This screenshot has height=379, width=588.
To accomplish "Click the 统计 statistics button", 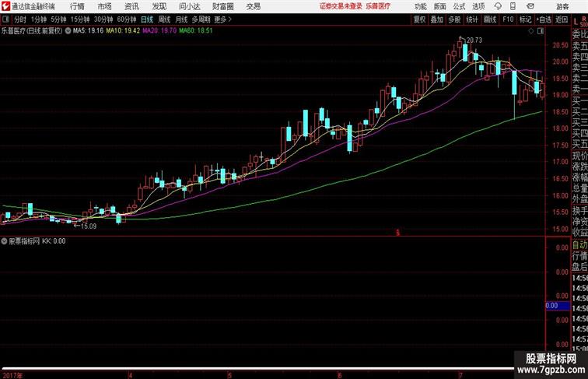I will point(472,19).
